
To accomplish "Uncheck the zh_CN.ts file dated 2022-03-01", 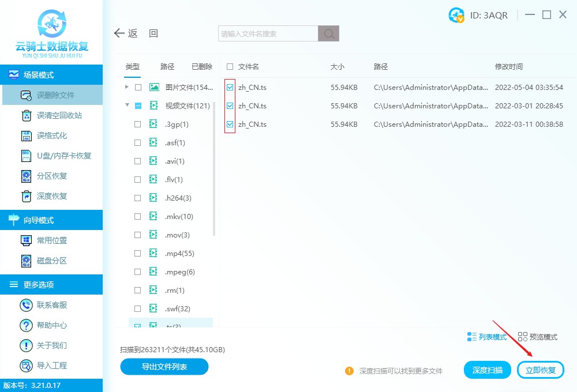I will [x=230, y=105].
